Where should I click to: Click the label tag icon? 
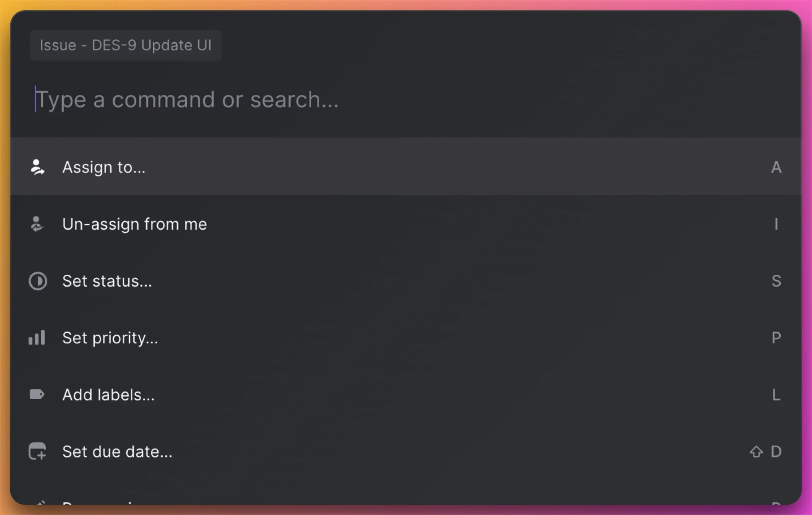[x=37, y=394]
